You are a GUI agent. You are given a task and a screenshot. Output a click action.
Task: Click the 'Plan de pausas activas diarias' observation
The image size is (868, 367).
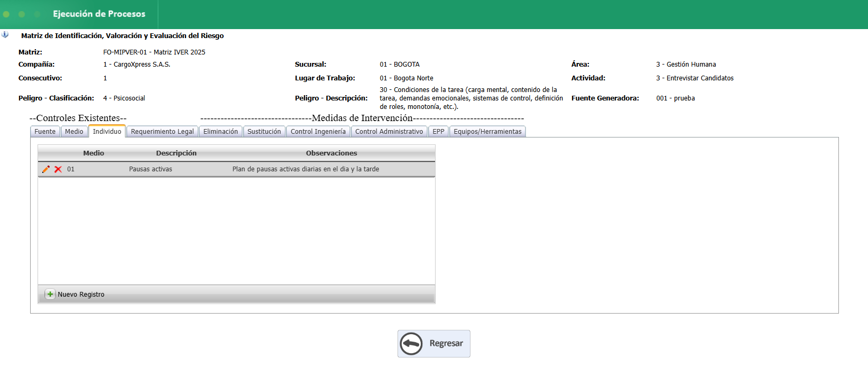[306, 169]
